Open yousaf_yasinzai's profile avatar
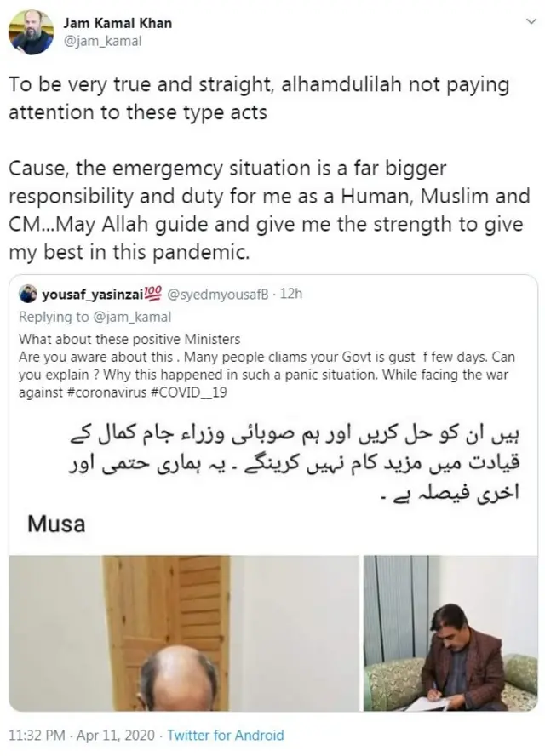This screenshot has width=545, height=756. point(30,295)
